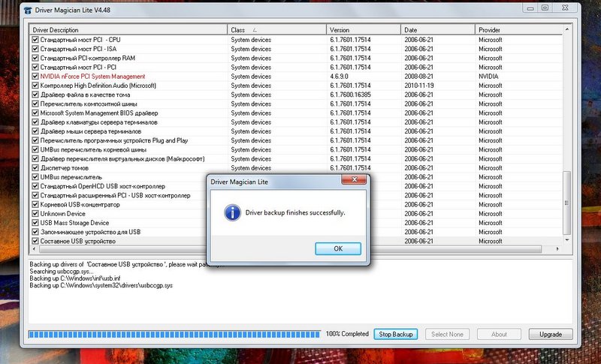Click the blue information icon in the dialog
The height and width of the screenshot is (364, 601).
click(232, 213)
